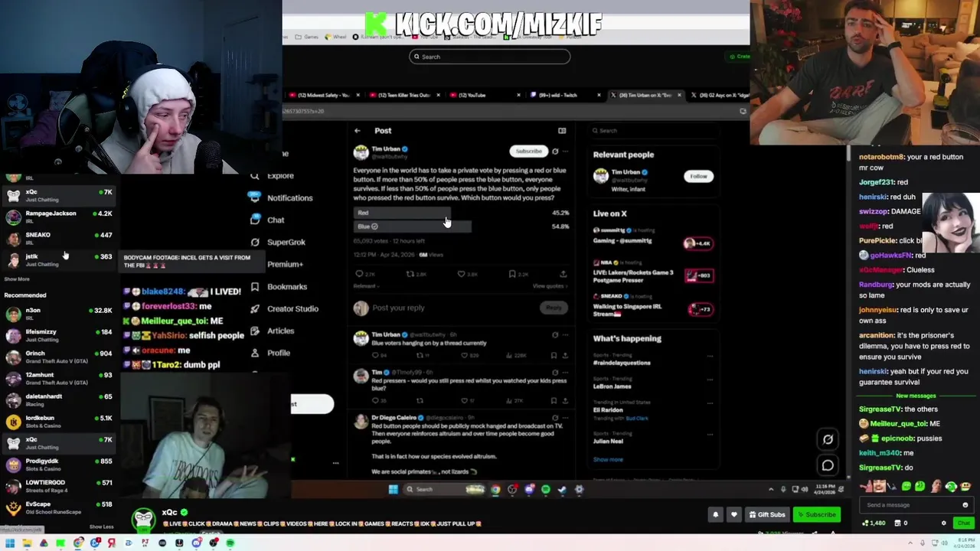The image size is (980, 551).
Task: Focus the X search field
Action: point(653,131)
